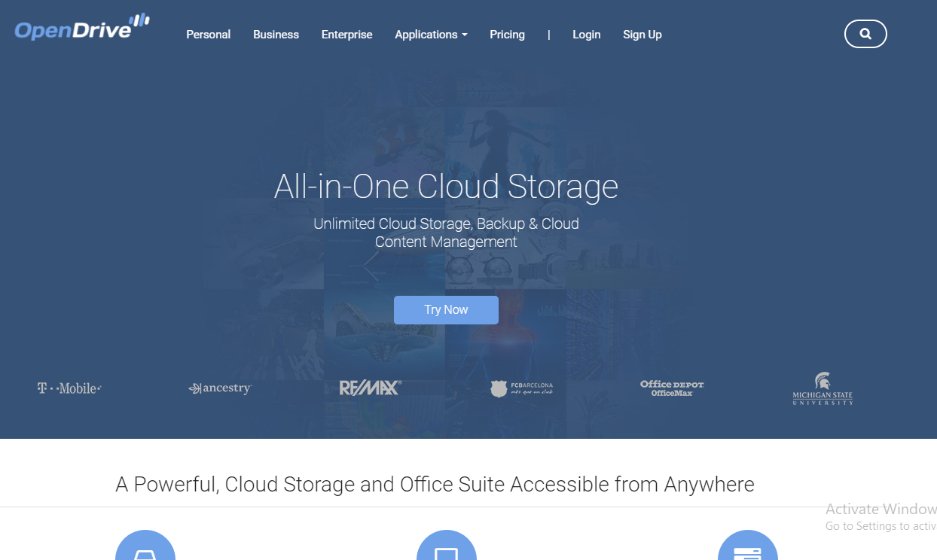Expand the Applications dropdown menu

(431, 35)
